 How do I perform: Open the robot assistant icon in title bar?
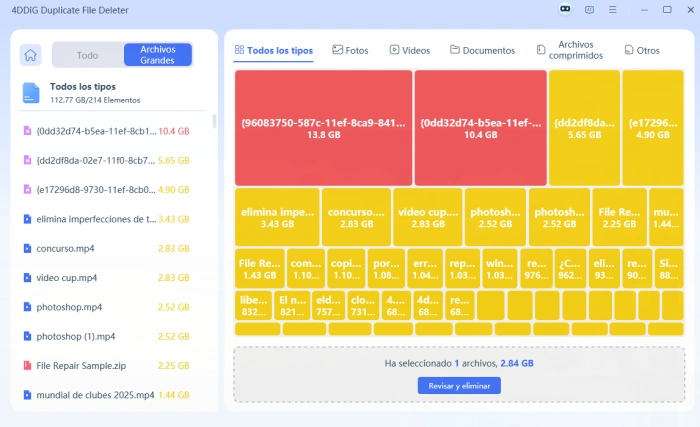[565, 9]
